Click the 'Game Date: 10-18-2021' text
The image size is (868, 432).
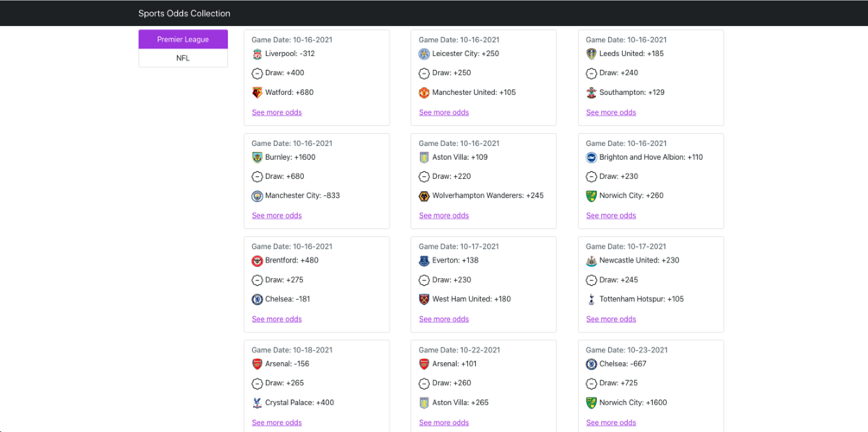click(x=292, y=350)
